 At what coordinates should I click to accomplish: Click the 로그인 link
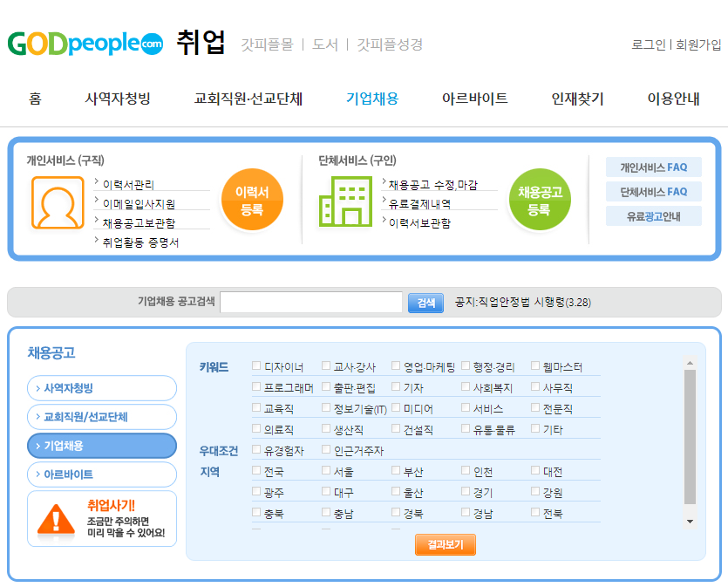tap(648, 44)
